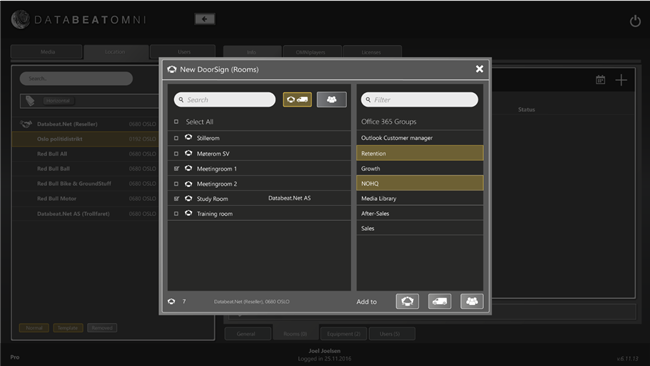Toggle the rooms and equipment filter button
Viewport: 650px width, 366px height.
click(x=297, y=99)
